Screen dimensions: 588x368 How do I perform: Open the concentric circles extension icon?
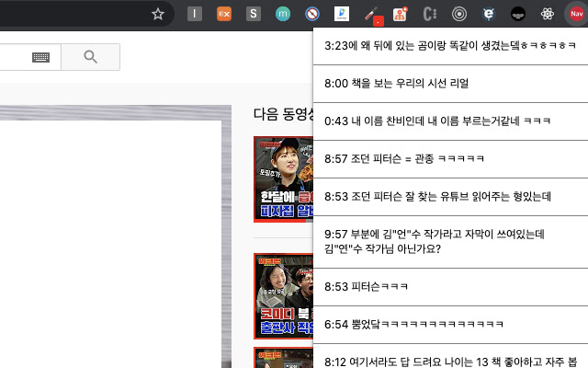click(x=459, y=15)
